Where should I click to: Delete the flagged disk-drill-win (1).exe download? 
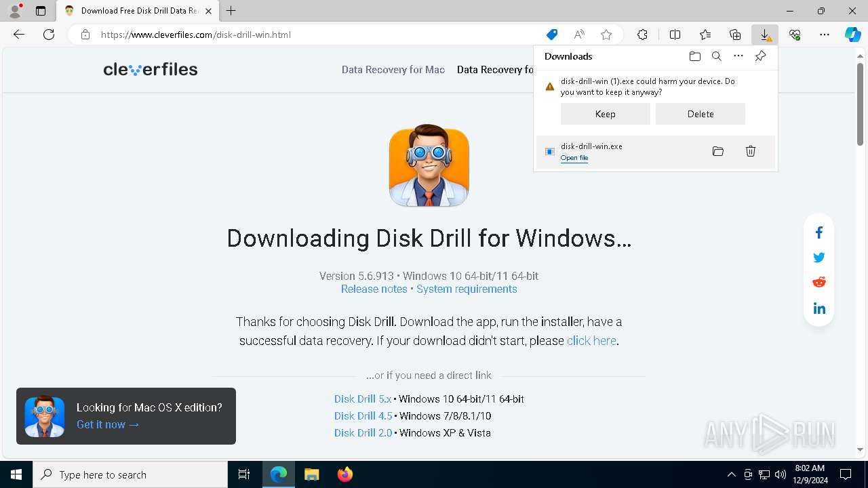click(x=700, y=114)
